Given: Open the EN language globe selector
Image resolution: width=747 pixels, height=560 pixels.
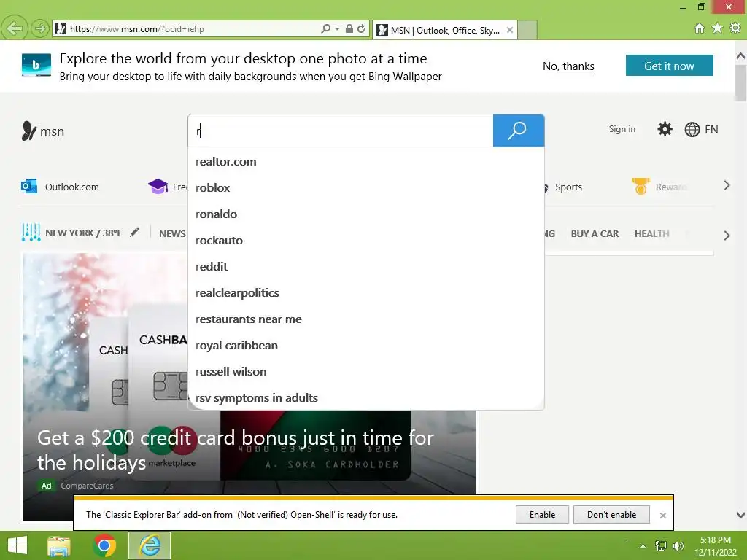Looking at the screenshot, I should 701,130.
